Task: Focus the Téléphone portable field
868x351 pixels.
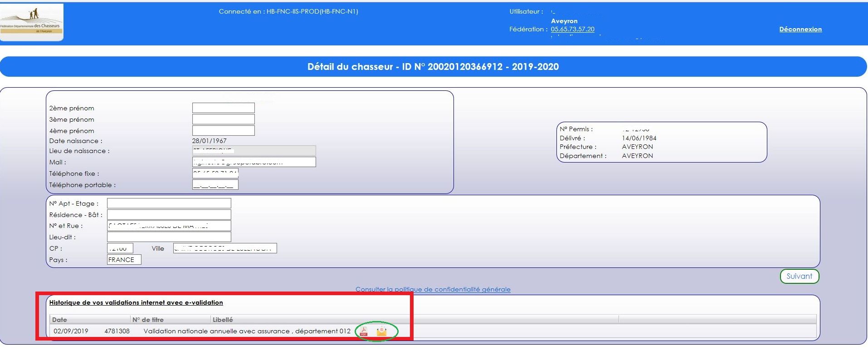Action: [215, 185]
